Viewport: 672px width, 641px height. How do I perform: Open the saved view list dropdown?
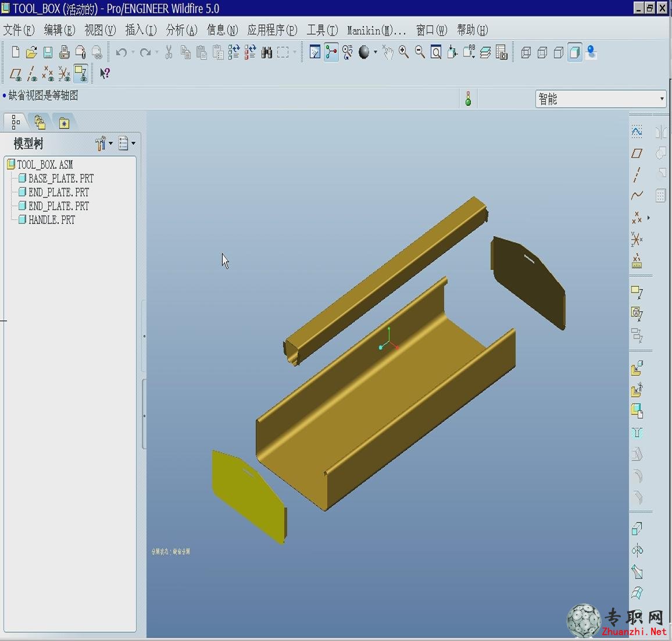469,52
